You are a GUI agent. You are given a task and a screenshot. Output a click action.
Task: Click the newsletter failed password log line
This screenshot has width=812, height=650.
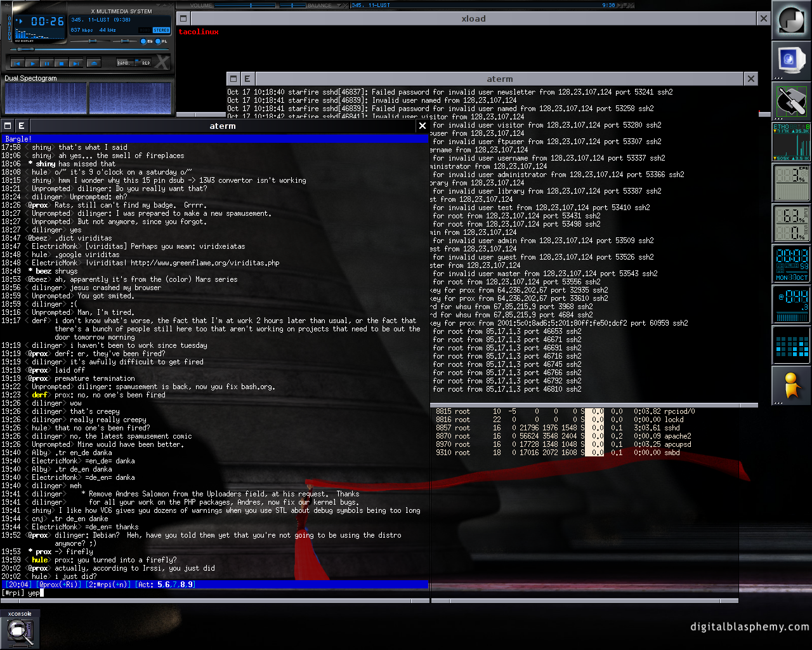pyautogui.click(x=450, y=92)
